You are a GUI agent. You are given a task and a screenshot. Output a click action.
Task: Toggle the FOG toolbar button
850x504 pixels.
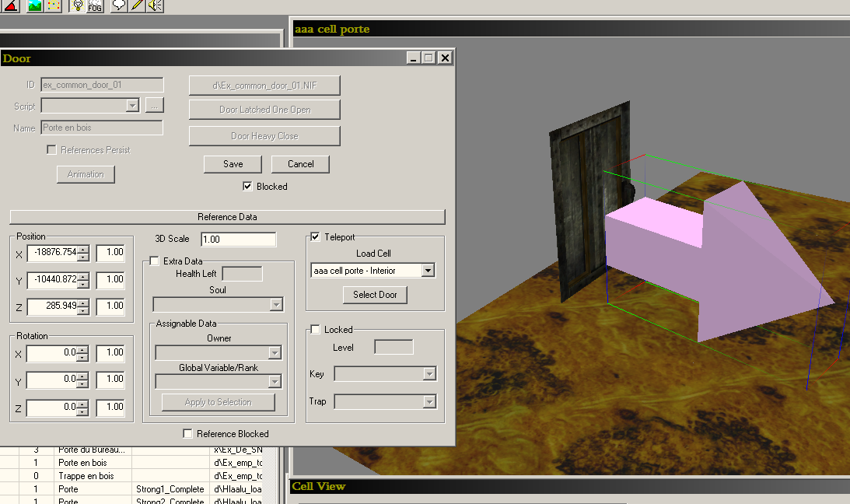tap(96, 5)
